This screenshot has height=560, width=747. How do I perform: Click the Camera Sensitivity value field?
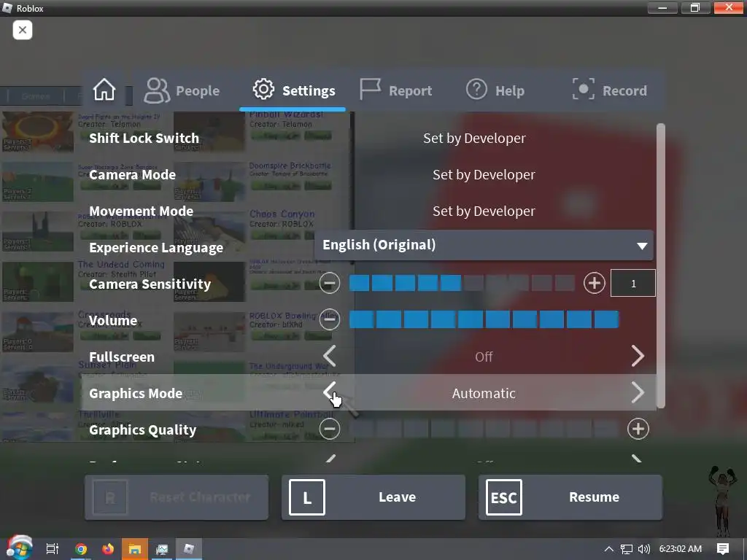(633, 284)
